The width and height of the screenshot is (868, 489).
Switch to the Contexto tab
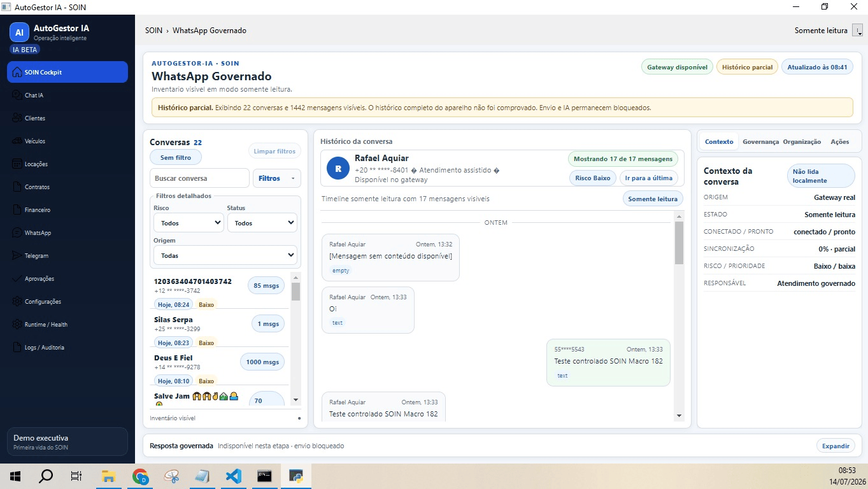(x=719, y=142)
